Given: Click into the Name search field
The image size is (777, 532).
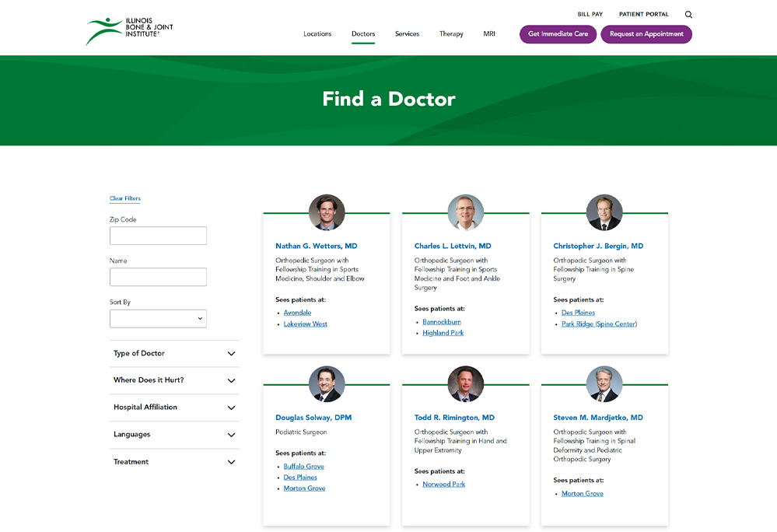Looking at the screenshot, I should (x=158, y=277).
